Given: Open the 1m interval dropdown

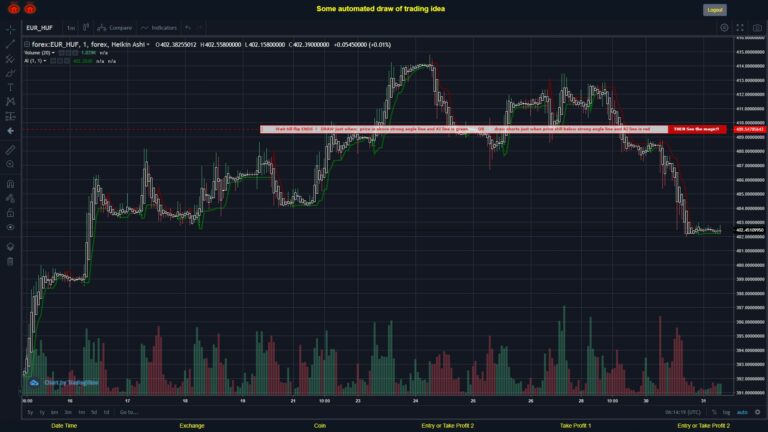Looking at the screenshot, I should coord(71,28).
